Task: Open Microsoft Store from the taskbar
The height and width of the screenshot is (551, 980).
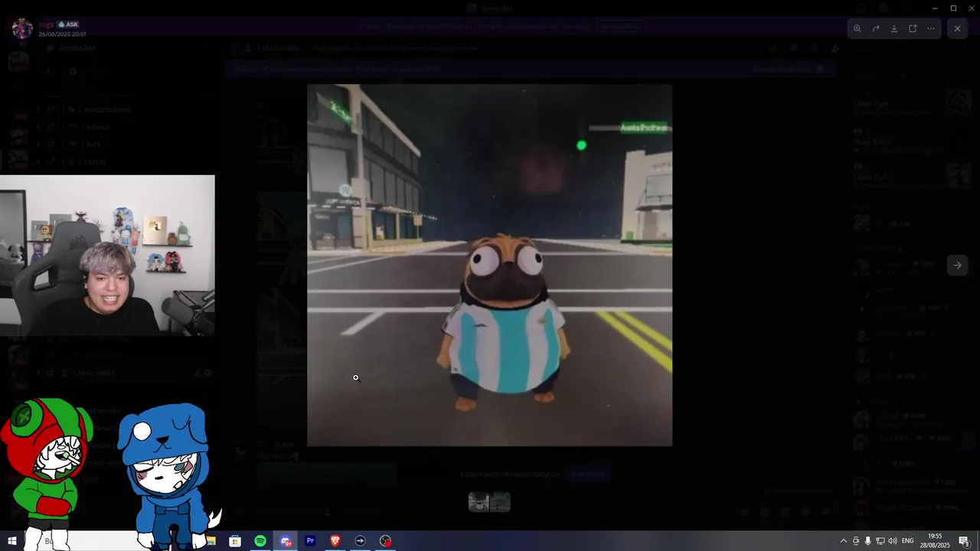Action: [x=235, y=541]
